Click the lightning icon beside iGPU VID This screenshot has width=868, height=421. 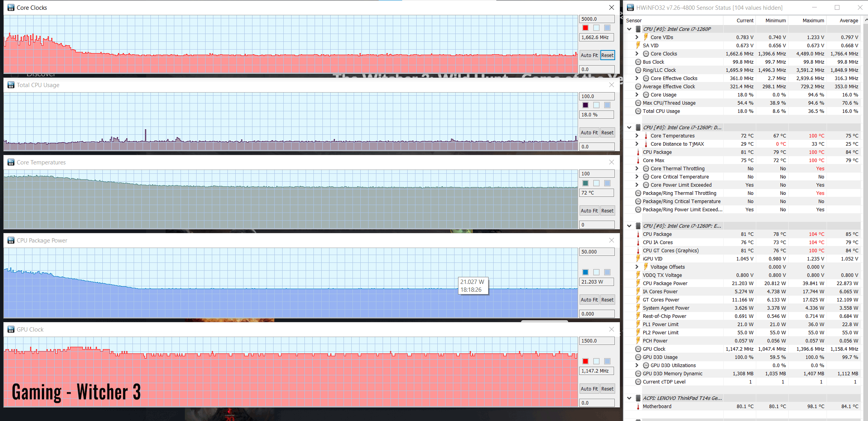tap(638, 259)
